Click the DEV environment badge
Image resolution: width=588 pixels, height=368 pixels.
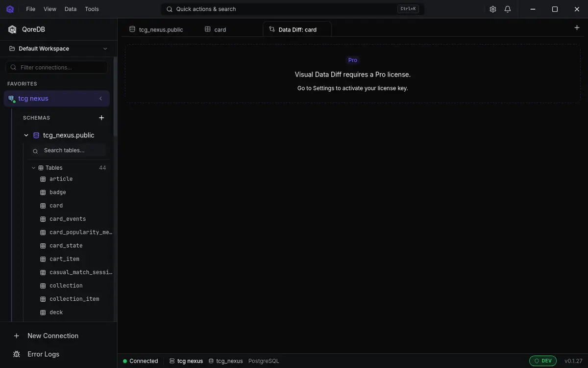(543, 361)
